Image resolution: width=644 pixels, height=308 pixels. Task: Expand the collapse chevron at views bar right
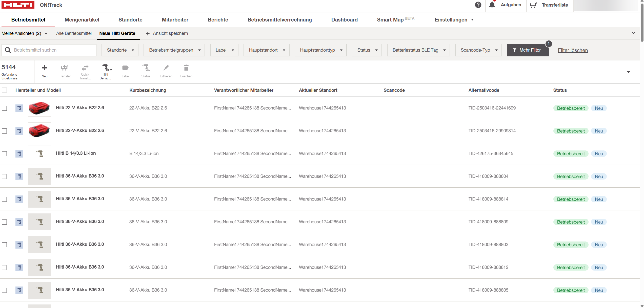coord(633,33)
